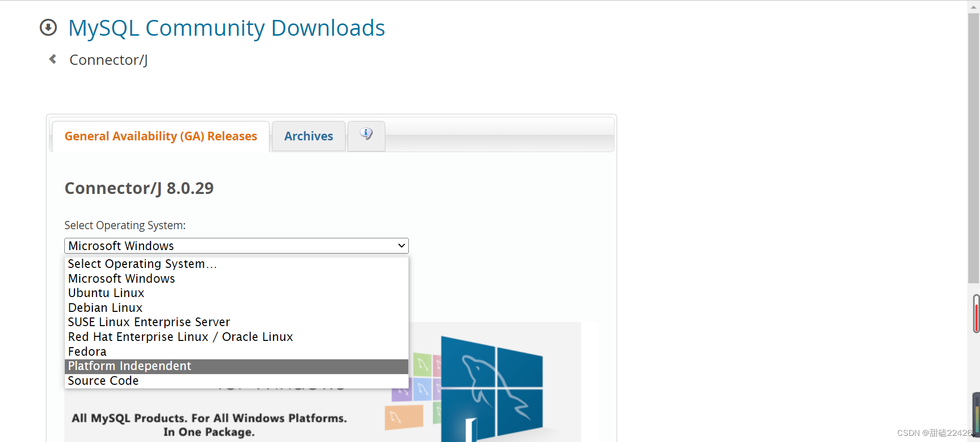Screen dimensions: 980x442
Task: Open the MySQL Community Downloads heading link
Action: click(227, 28)
